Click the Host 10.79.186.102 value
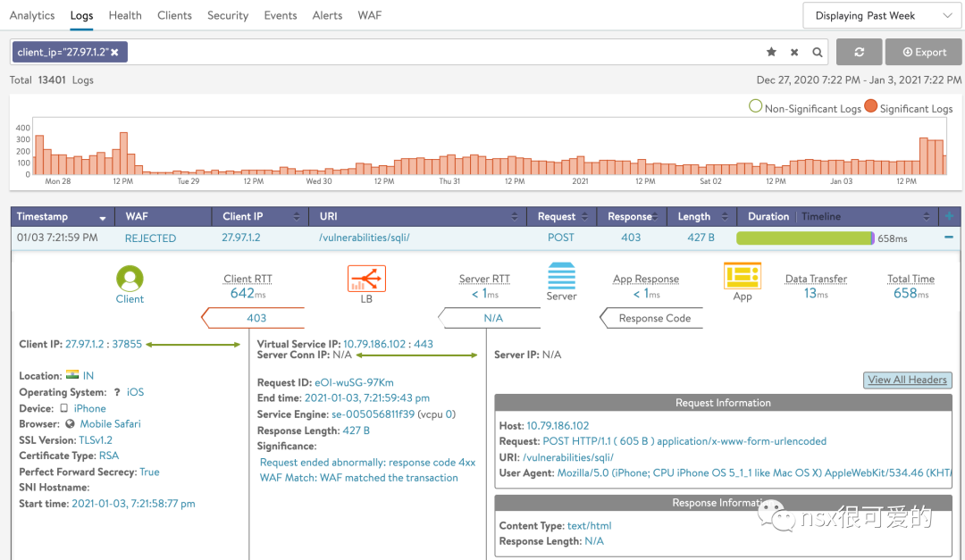The width and height of the screenshot is (965, 560). [558, 426]
